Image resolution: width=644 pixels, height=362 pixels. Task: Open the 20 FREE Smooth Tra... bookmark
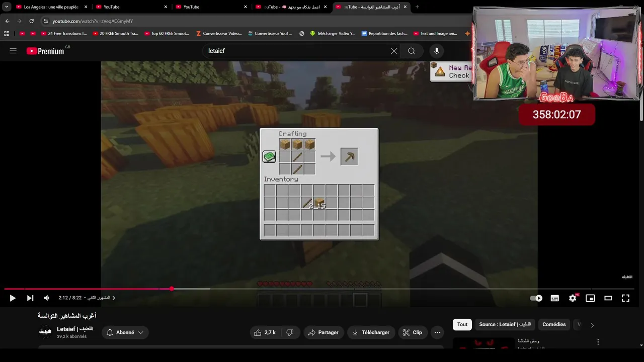tap(116, 34)
